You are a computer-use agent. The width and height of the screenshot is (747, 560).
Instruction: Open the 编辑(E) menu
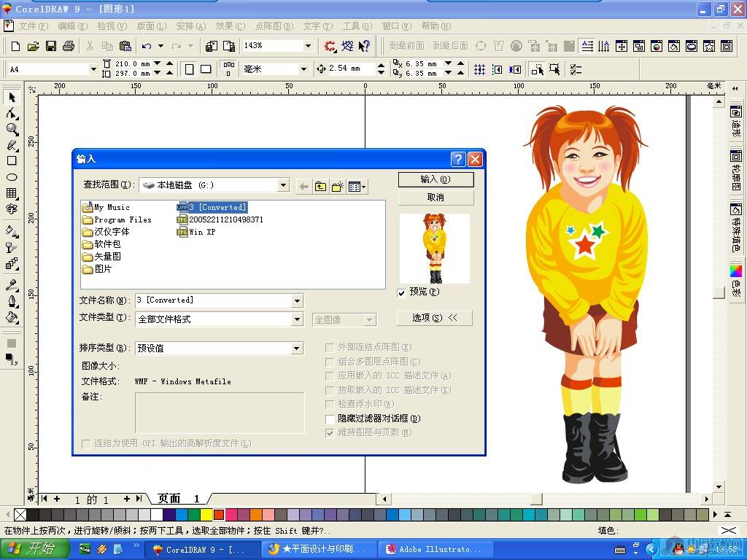(x=72, y=26)
